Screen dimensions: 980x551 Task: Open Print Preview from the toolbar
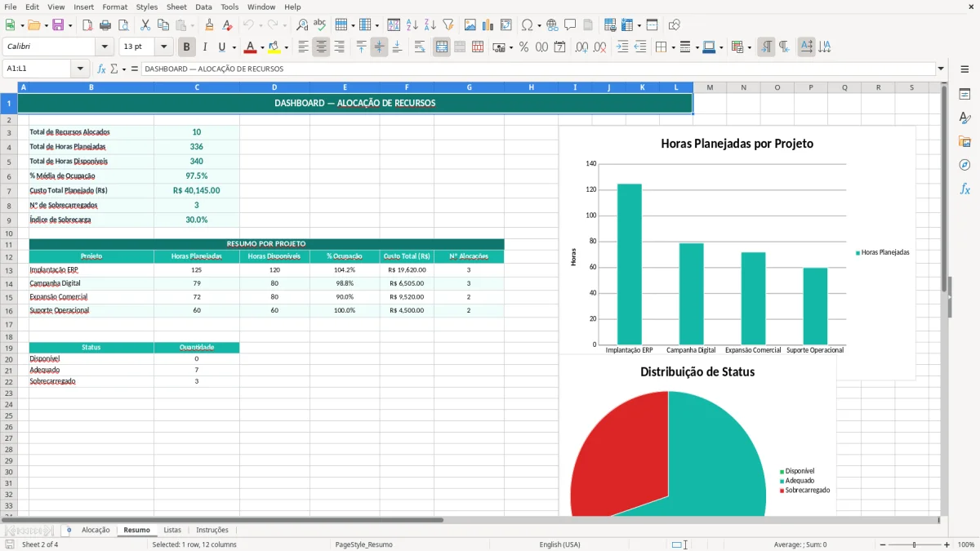click(122, 25)
